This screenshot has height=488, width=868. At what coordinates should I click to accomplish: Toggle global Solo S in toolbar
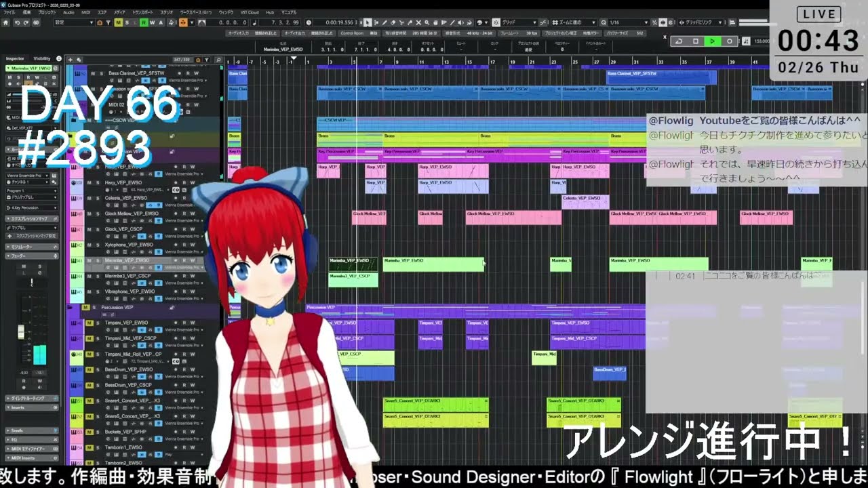click(x=127, y=22)
